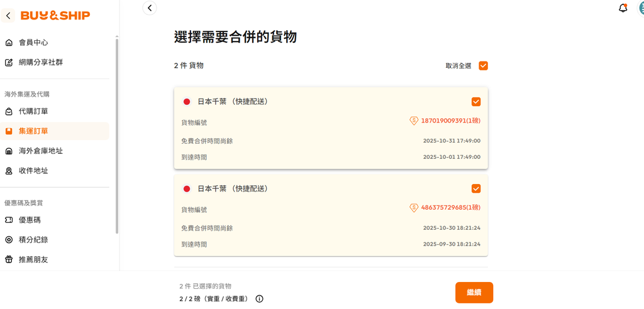Click the 網購分享社群 edit icon
Screen dimensions: 644x309
pos(9,63)
